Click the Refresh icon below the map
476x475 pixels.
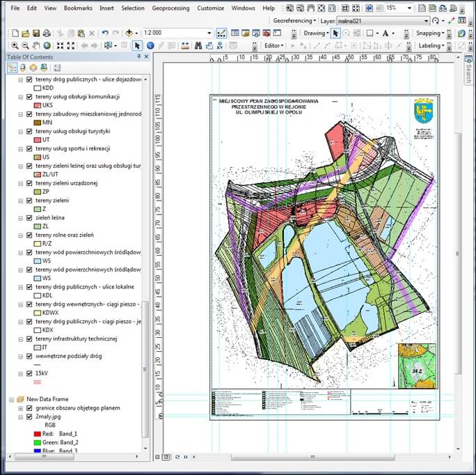coord(177,457)
